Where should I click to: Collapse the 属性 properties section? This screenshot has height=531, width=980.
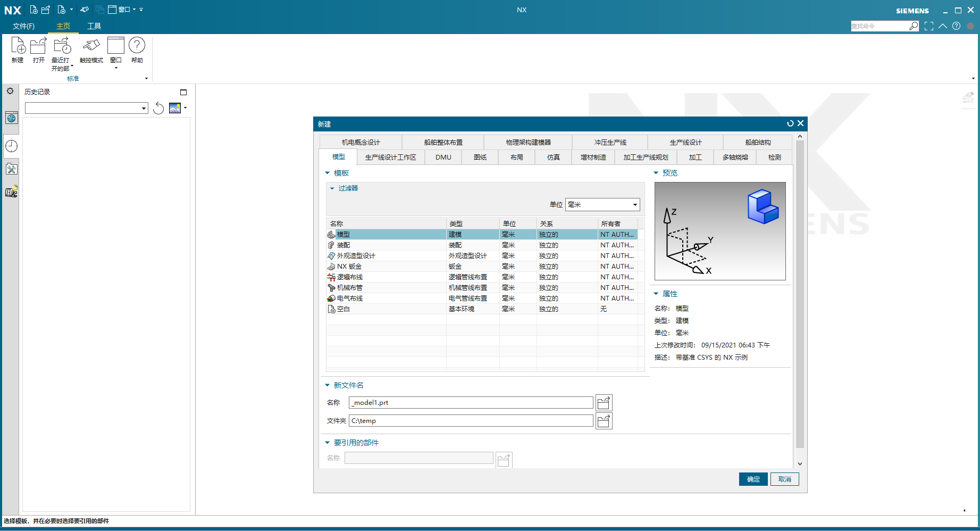point(656,294)
